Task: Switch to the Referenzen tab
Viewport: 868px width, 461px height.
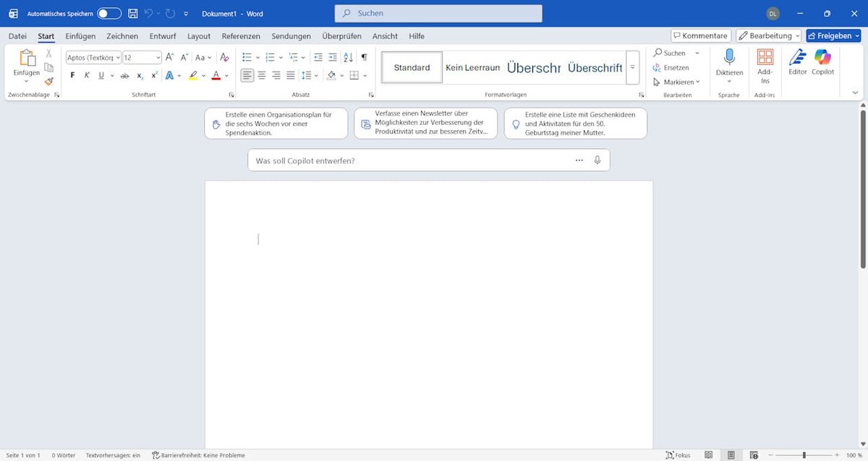Action: pos(241,36)
